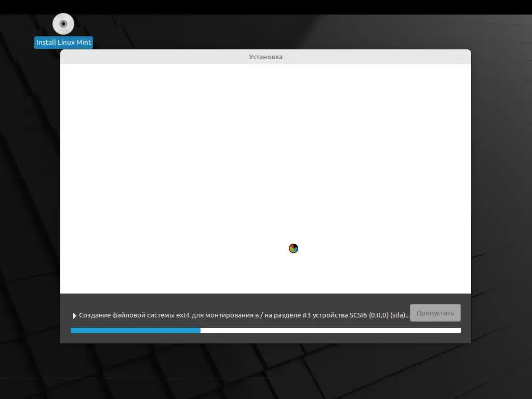This screenshot has width=532, height=399.
Task: Click the ext4 filesystem creation status text
Action: pos(244,315)
